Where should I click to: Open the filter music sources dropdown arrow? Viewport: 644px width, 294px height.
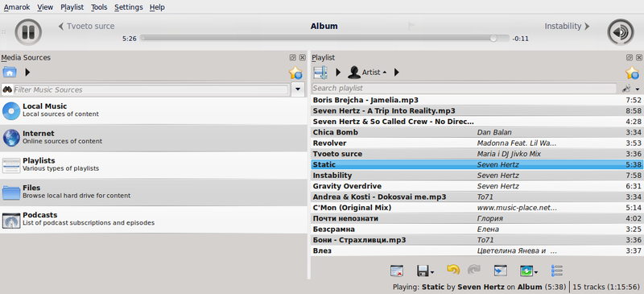coord(298,89)
